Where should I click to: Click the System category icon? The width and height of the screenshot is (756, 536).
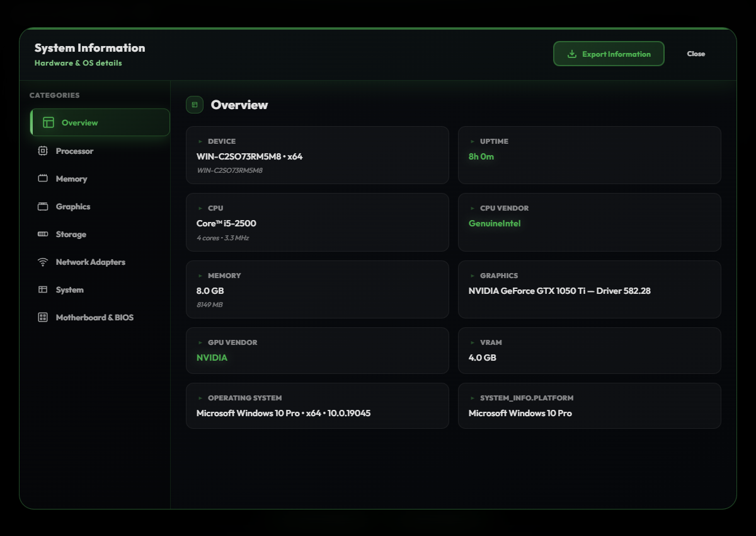tap(44, 289)
